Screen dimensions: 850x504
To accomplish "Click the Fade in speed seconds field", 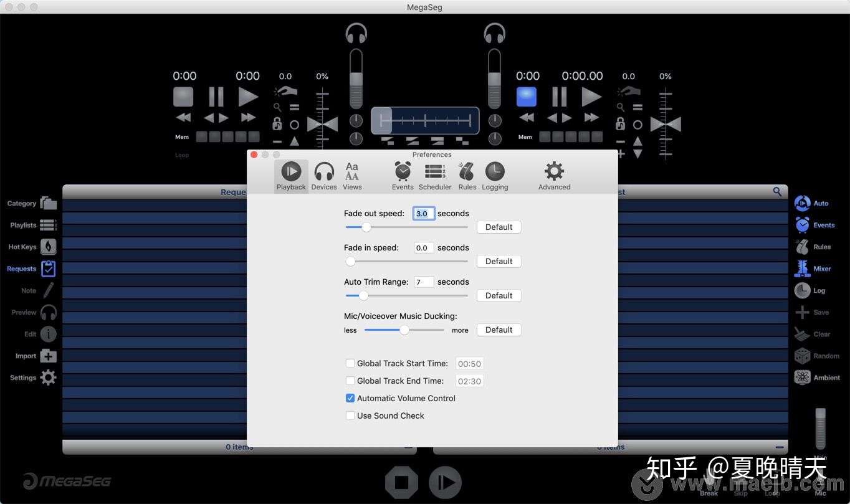I will pos(424,247).
